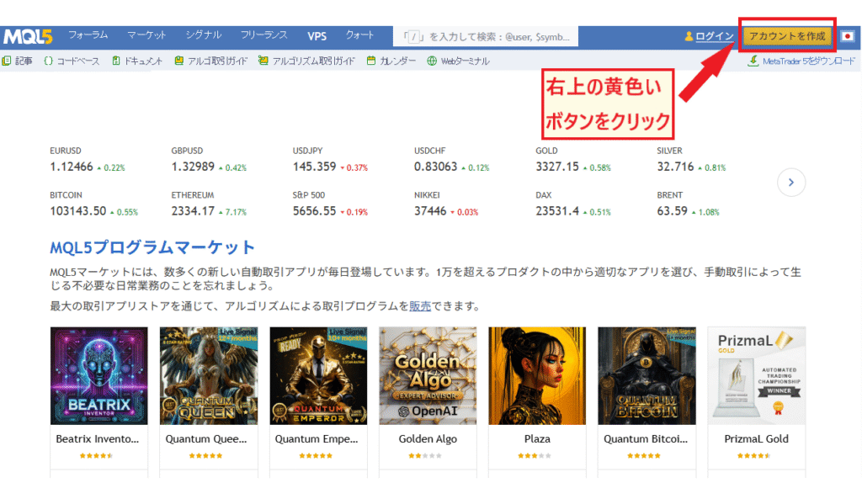The width and height of the screenshot is (862, 504).
Task: Open the Japanese flag language selector
Action: pos(847,36)
